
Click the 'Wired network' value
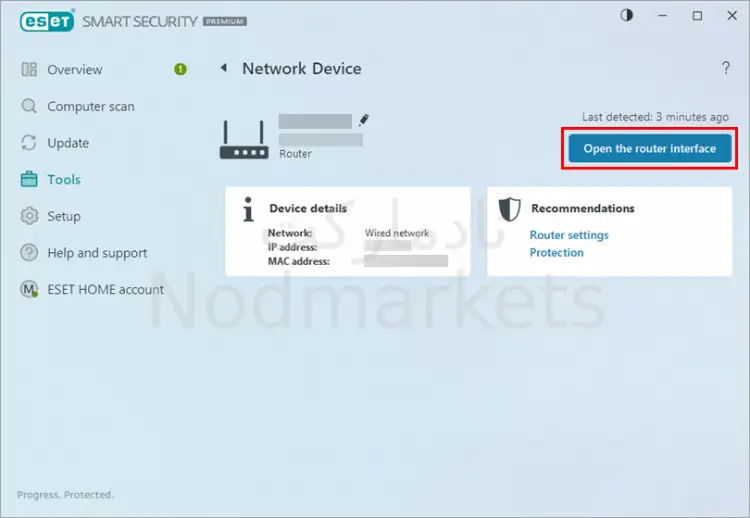point(397,233)
